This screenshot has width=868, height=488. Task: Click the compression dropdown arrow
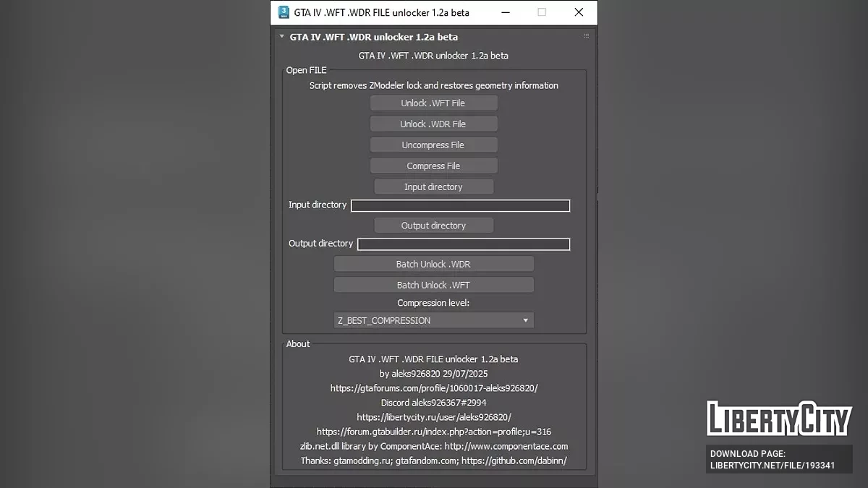coord(526,320)
